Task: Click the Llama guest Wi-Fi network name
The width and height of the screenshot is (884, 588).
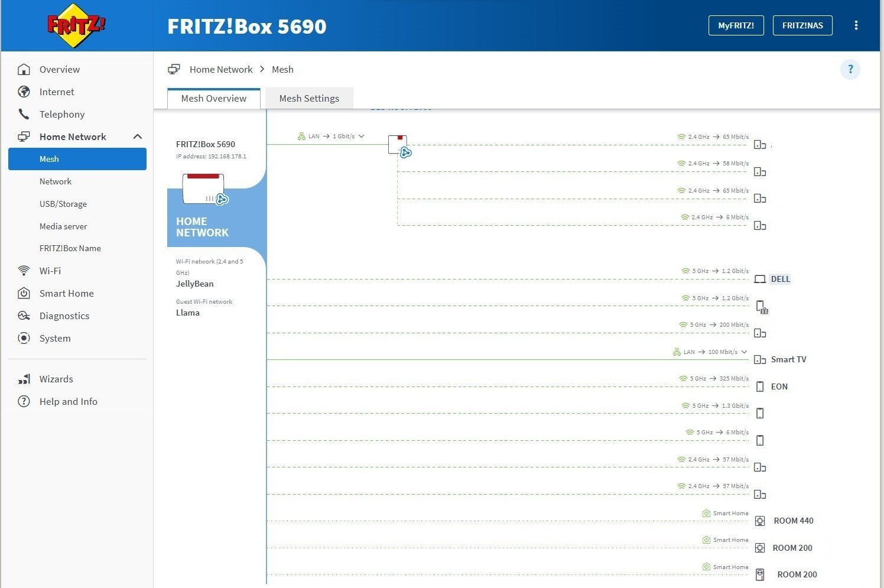Action: pyautogui.click(x=188, y=313)
